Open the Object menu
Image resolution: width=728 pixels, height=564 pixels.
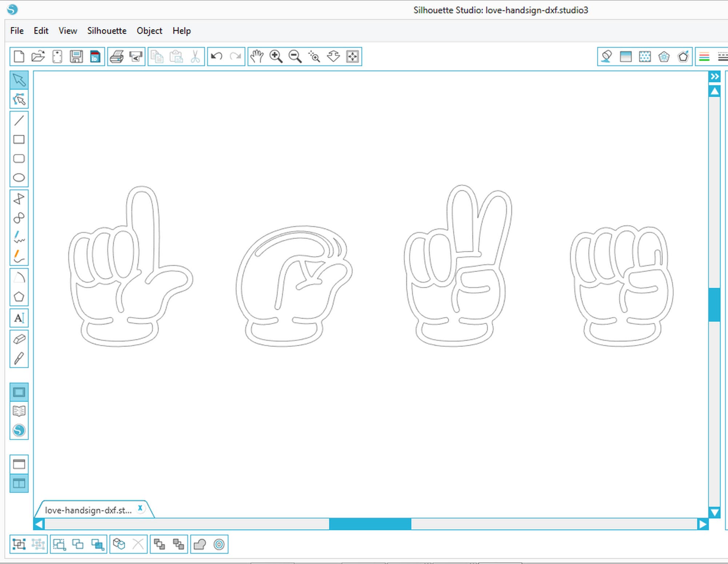149,31
